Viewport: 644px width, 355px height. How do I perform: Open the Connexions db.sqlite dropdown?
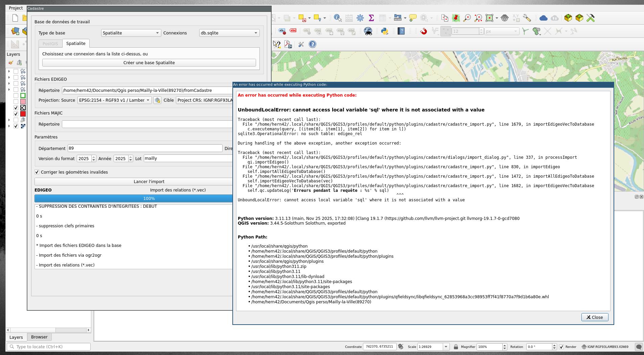pos(229,33)
